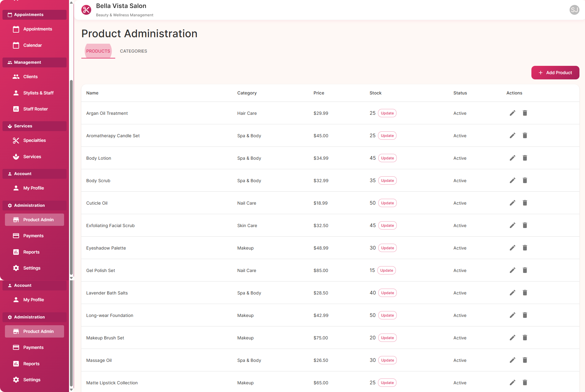Delete the Body Lotion product
585x392 pixels.
point(525,158)
